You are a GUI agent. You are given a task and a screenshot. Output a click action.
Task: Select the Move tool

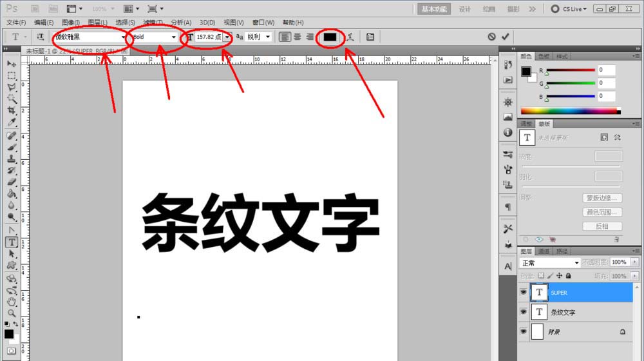coord(12,64)
